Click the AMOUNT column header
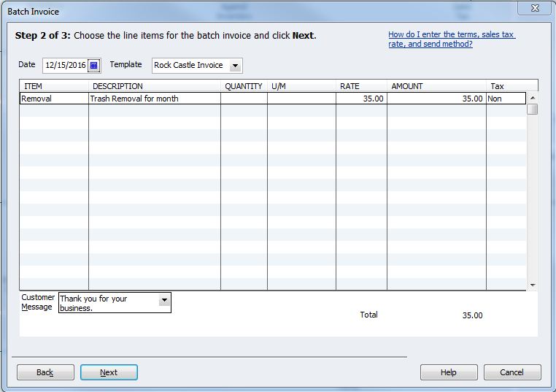Screen dimensions: 556x392 tap(436, 86)
